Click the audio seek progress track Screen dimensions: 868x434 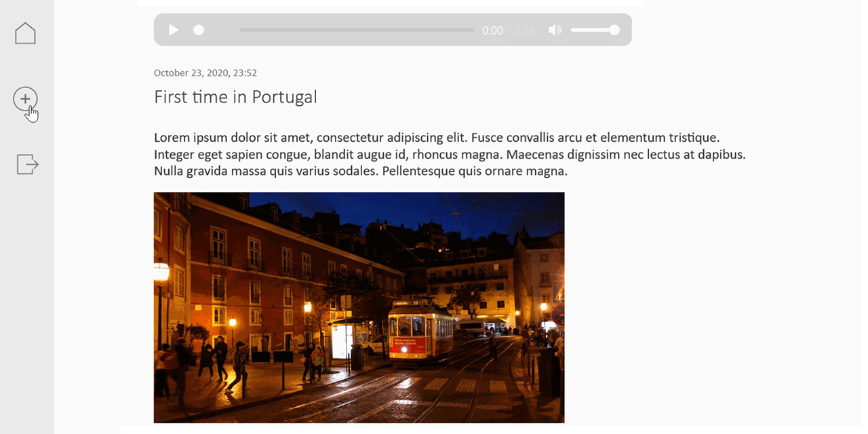[357, 30]
